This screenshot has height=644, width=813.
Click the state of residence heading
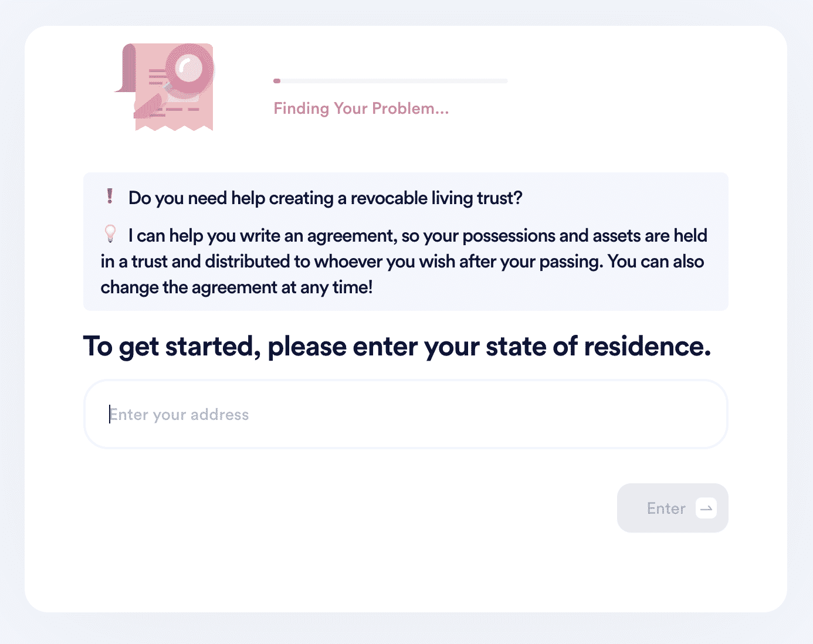pyautogui.click(x=397, y=346)
